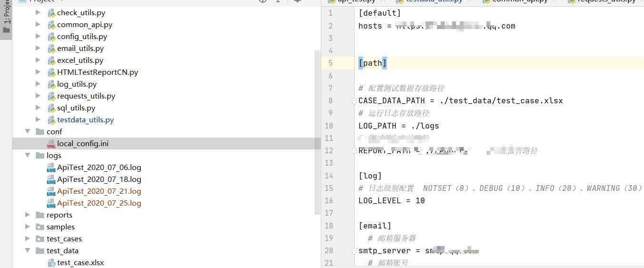Expand the check_utils.py tree node arrow
The width and height of the screenshot is (644, 268).
coord(38,12)
